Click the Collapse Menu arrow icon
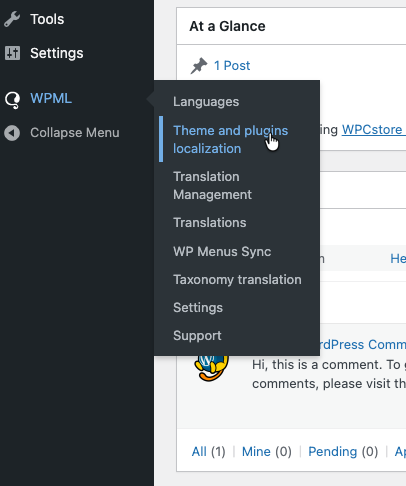This screenshot has height=486, width=406. [12, 133]
